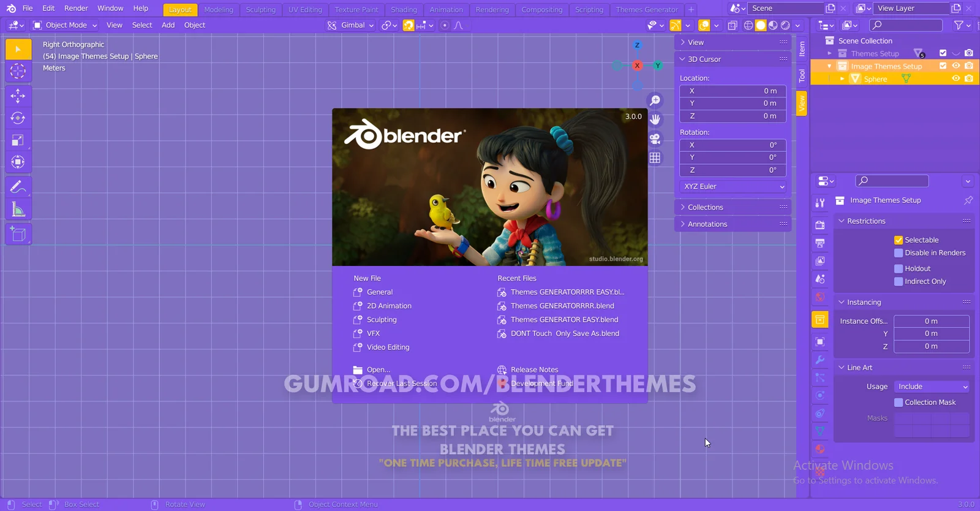The image size is (980, 511).
Task: Expand the Collections panel
Action: pos(733,207)
